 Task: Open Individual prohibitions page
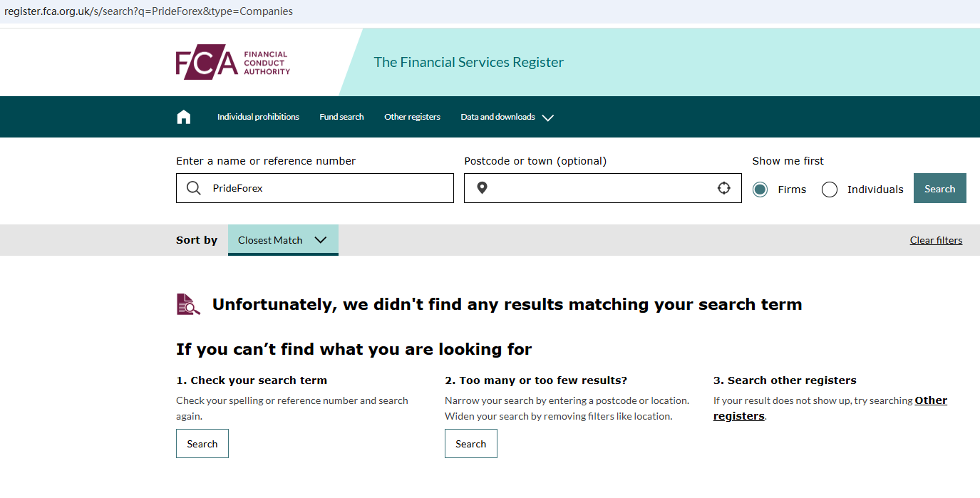[258, 117]
